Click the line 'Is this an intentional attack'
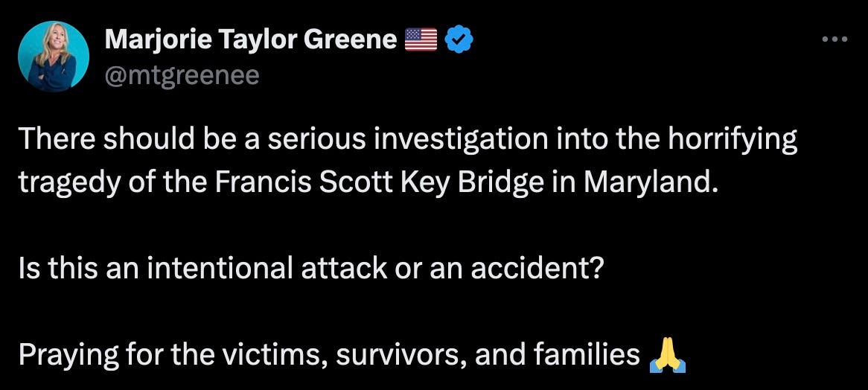Screen dimensions: 868x390 point(310,269)
